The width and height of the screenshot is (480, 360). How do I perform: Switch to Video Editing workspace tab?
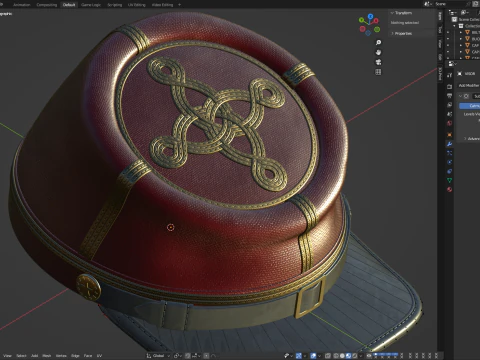pos(162,5)
